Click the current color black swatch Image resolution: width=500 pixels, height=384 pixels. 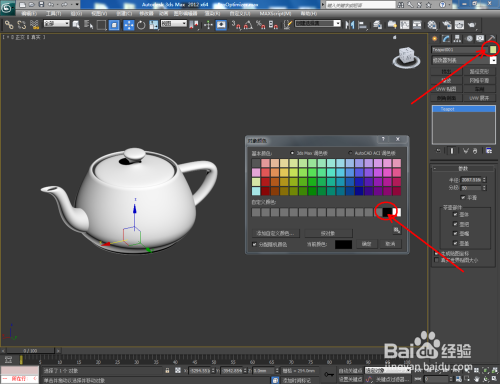(343, 244)
